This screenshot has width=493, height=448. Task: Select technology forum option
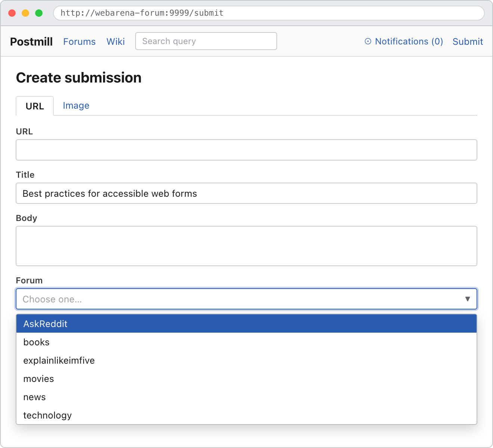pos(246,415)
